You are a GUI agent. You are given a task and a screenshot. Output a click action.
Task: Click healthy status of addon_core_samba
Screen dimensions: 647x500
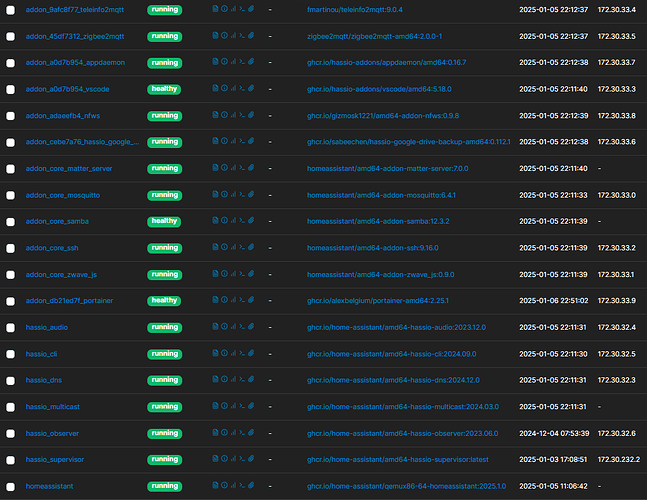coord(164,221)
